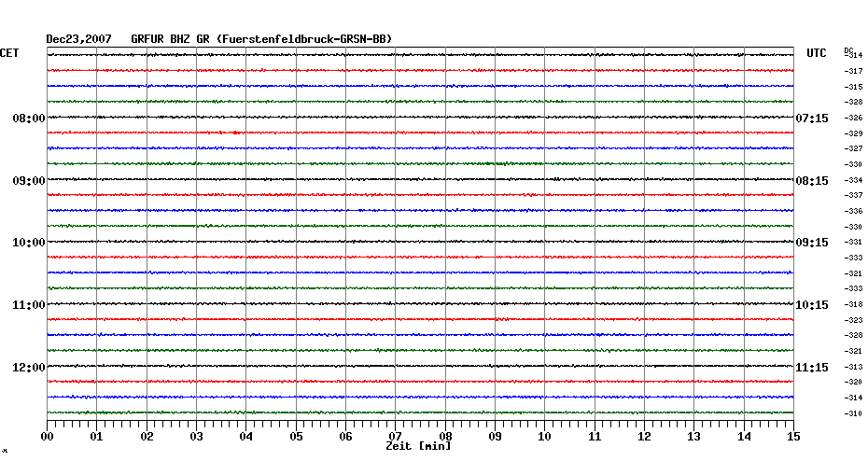The height and width of the screenshot is (461, 868).
Task: Click the DC offset value -331
Action: point(854,243)
